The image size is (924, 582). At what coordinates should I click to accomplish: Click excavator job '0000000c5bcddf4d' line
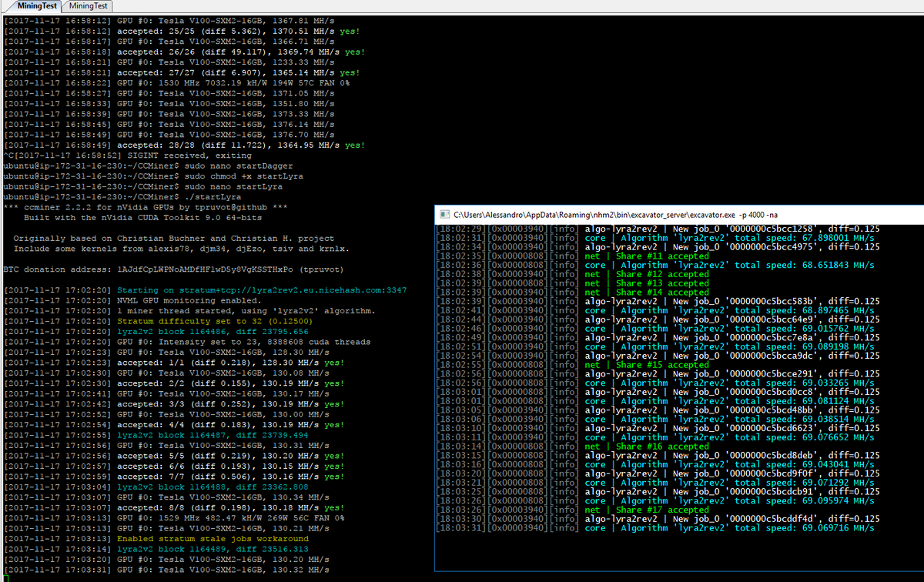pos(658,519)
